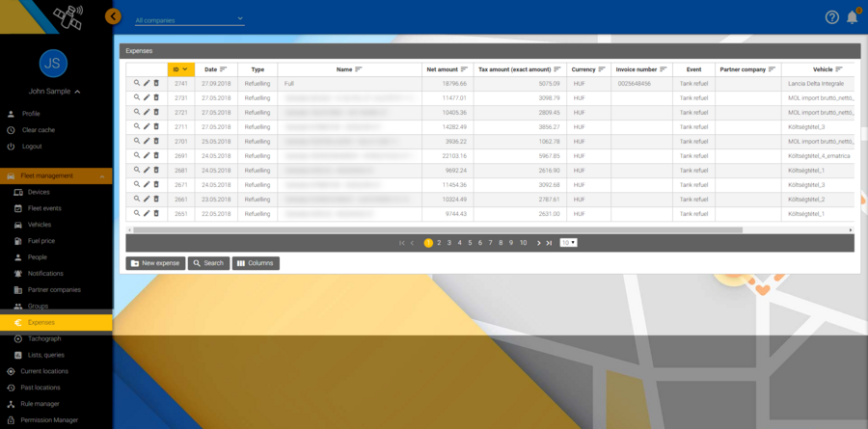View details of expense 2741 with magnifier
The height and width of the screenshot is (429, 868).
137,84
